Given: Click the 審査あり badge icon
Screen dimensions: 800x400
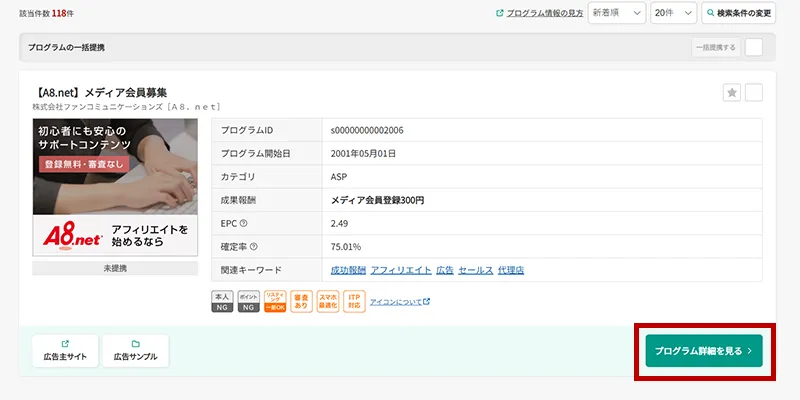Looking at the screenshot, I should click(x=302, y=302).
